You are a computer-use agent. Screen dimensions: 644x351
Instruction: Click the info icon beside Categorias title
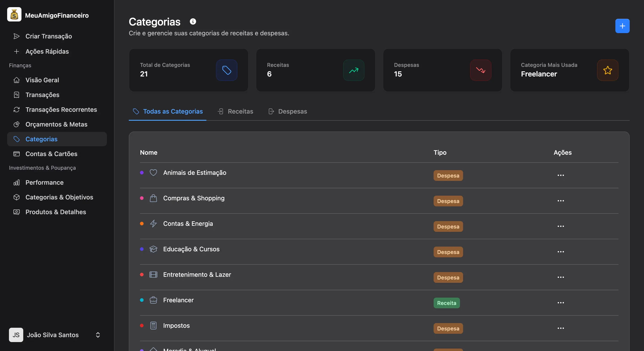pos(193,21)
